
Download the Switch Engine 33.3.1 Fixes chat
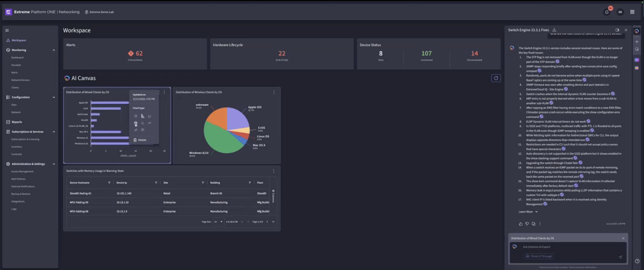[x=554, y=30]
